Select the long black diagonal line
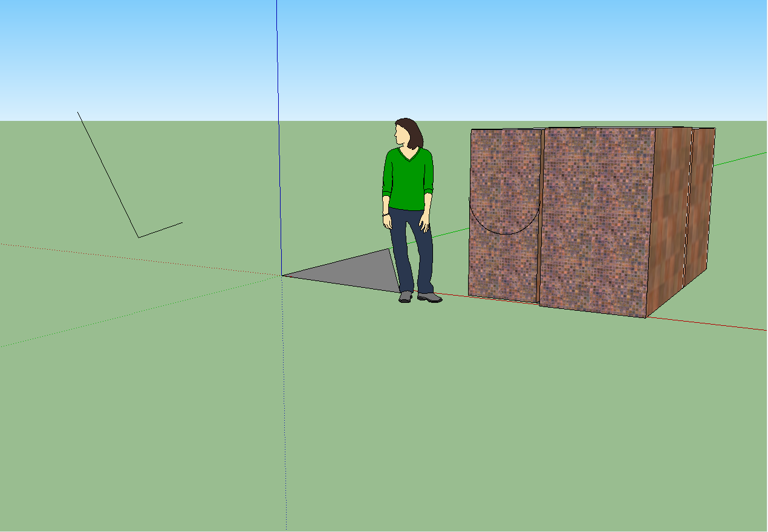The width and height of the screenshot is (768, 532). 108,174
